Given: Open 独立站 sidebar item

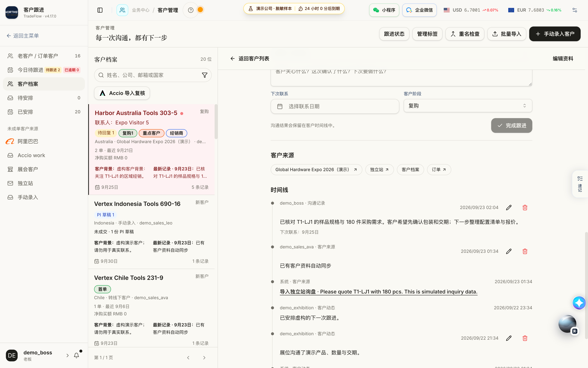Looking at the screenshot, I should (x=44, y=183).
